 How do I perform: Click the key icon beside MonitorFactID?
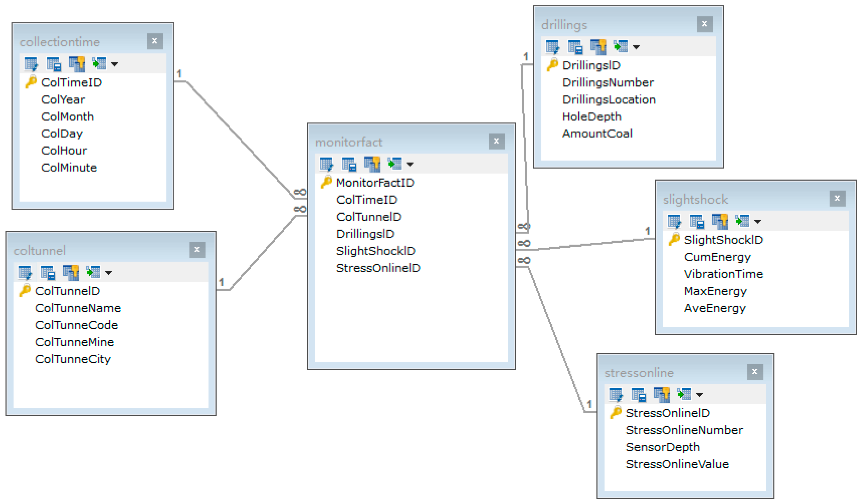coord(327,182)
